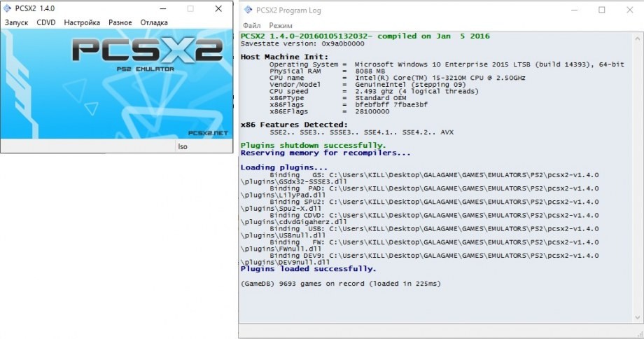Screen dimensions: 644x339
Task: Open the Отладка menu
Action: pos(154,22)
